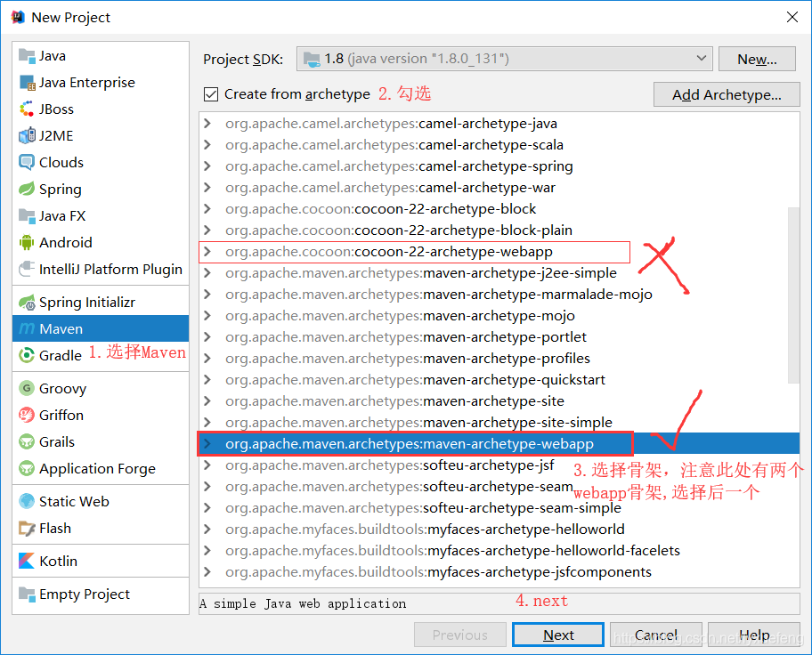
Task: Expand camel-archetype-scala entry
Action: [207, 144]
